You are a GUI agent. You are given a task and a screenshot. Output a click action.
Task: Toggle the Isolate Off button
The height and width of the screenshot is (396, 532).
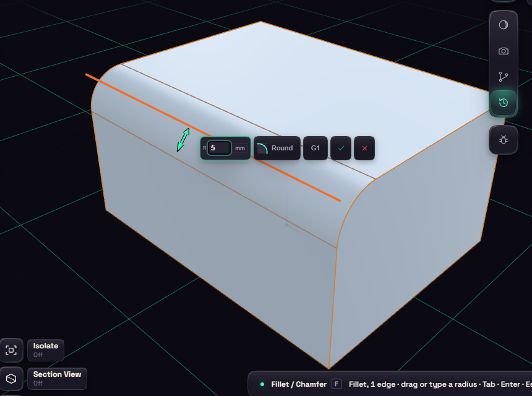coord(45,350)
